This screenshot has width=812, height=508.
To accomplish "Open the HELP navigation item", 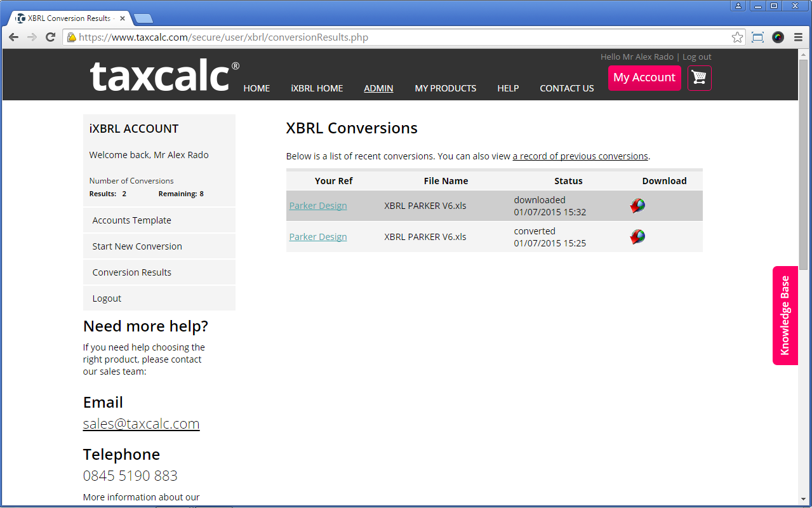I will point(508,88).
